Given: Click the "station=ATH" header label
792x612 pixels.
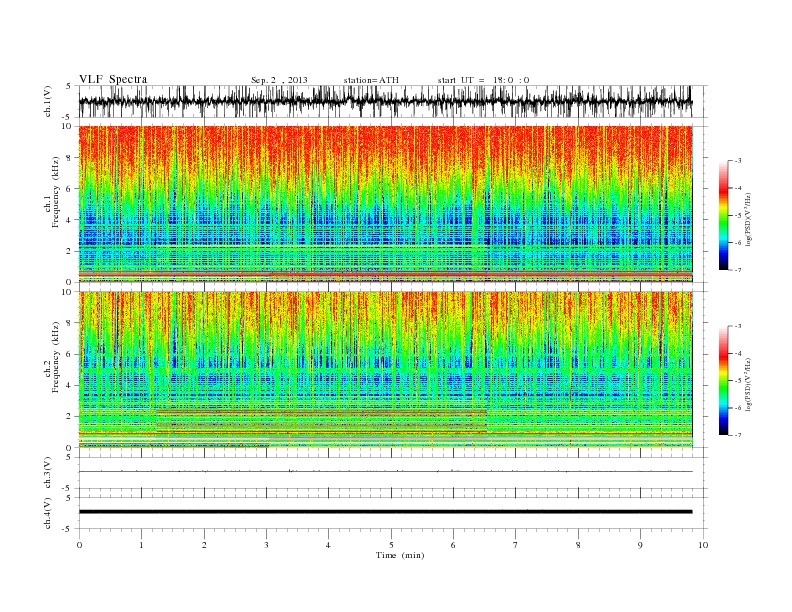Looking at the screenshot, I should click(371, 80).
